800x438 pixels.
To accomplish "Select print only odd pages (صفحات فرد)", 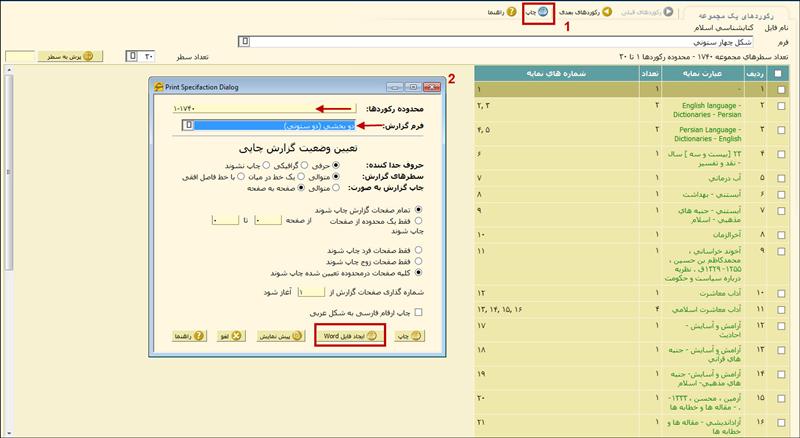I will click(418, 249).
